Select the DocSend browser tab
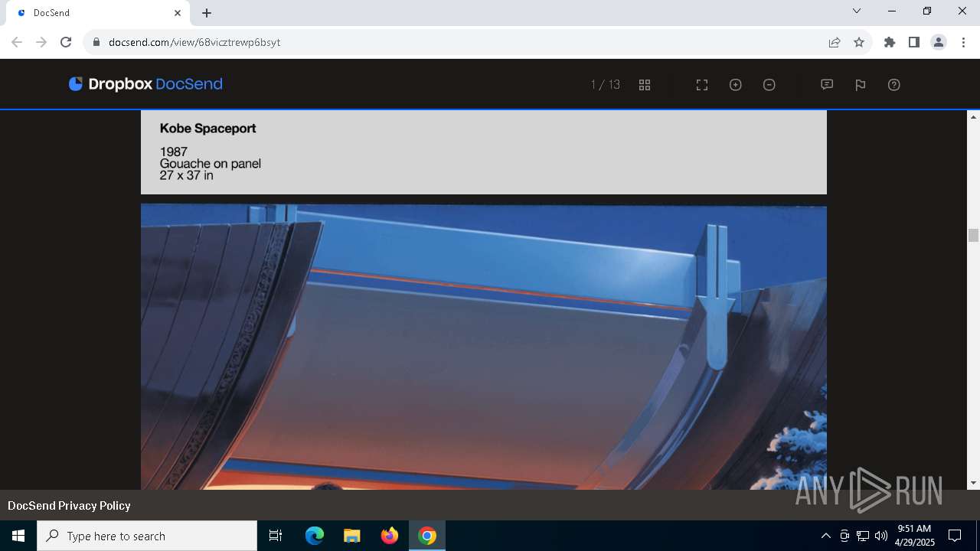This screenshot has height=551, width=980. tap(97, 13)
